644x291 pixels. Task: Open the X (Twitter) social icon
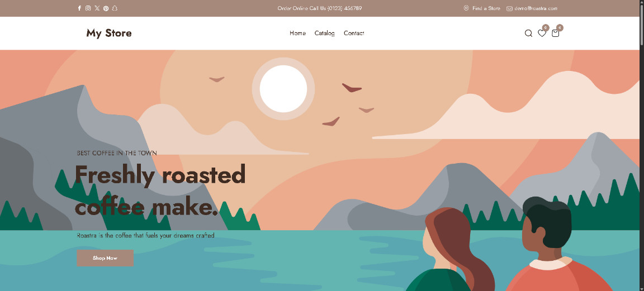pos(97,8)
